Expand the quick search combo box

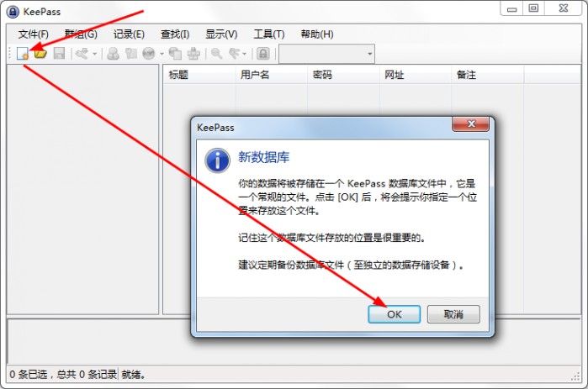point(326,54)
